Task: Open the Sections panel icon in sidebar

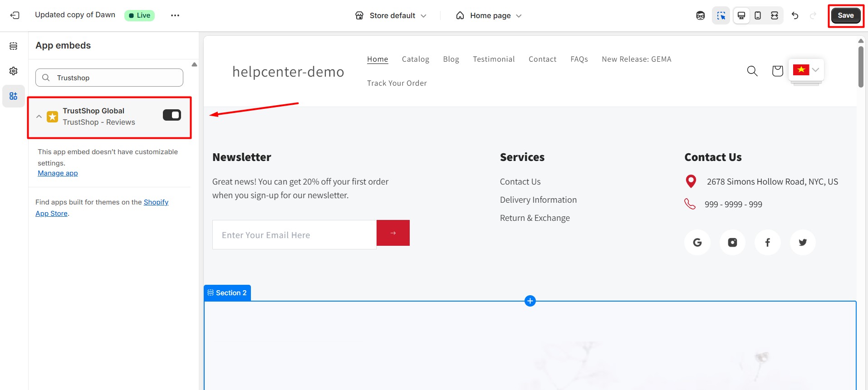Action: (14, 46)
